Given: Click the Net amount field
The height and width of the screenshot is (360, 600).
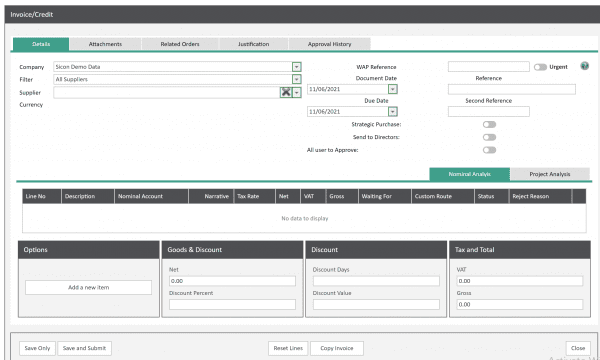Looking at the screenshot, I should coord(232,281).
